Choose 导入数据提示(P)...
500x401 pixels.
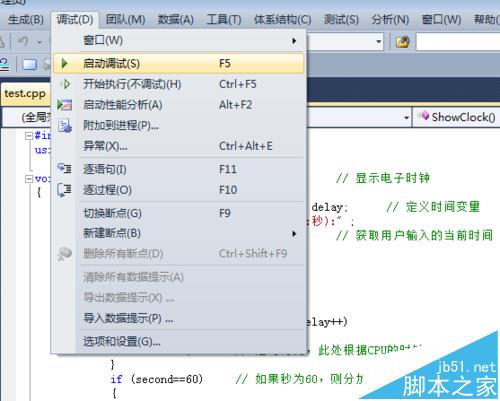(x=179, y=318)
